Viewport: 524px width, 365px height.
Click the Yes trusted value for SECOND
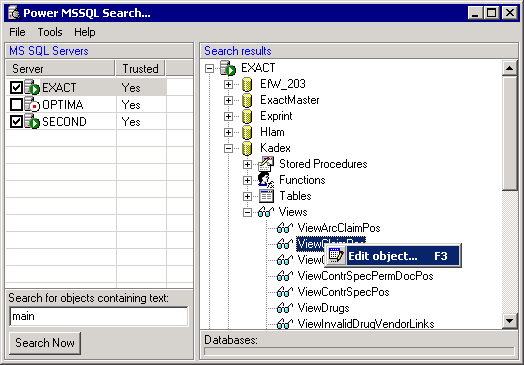[131, 122]
